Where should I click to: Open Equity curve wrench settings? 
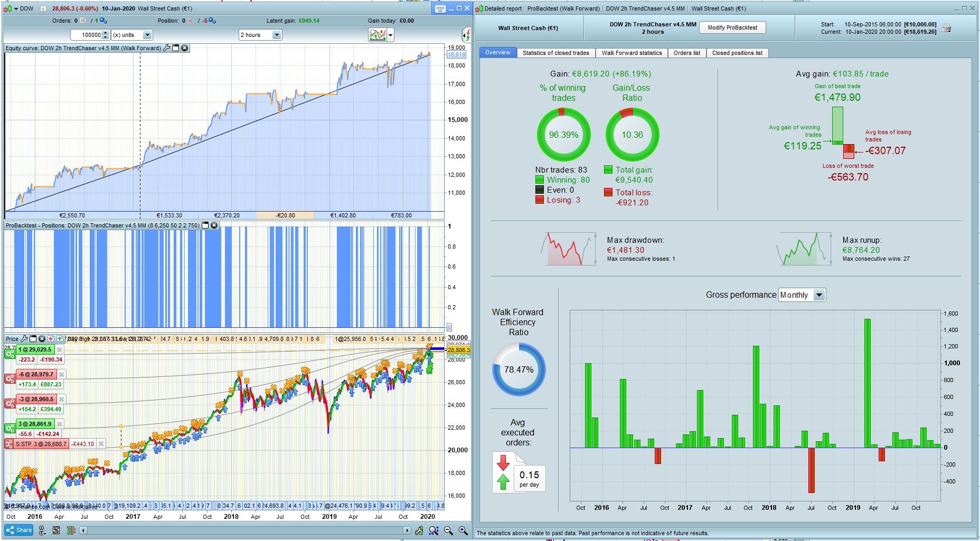tap(167, 48)
